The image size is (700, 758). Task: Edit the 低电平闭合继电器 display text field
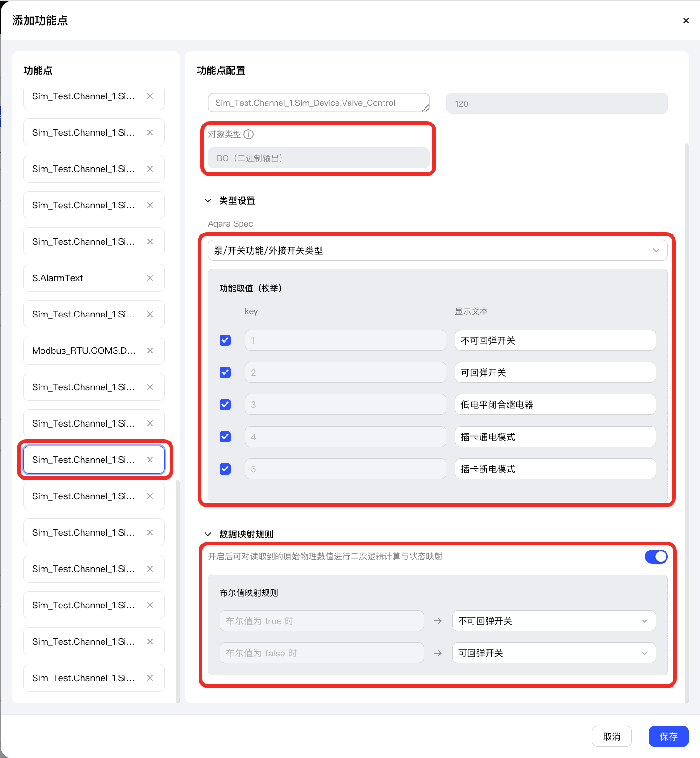[x=555, y=405]
